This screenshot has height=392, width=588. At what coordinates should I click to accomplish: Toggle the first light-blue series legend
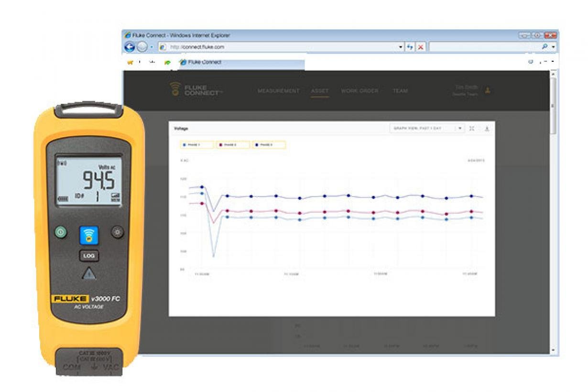coord(196,145)
